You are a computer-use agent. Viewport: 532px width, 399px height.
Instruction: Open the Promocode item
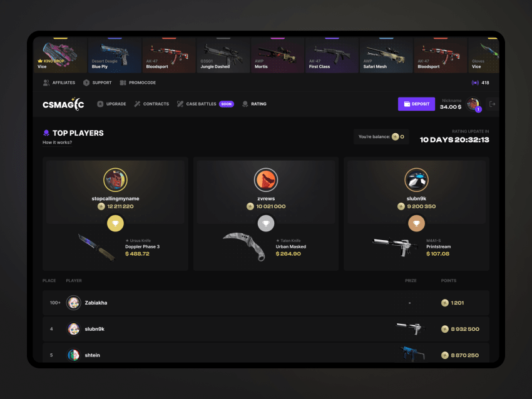tap(138, 83)
